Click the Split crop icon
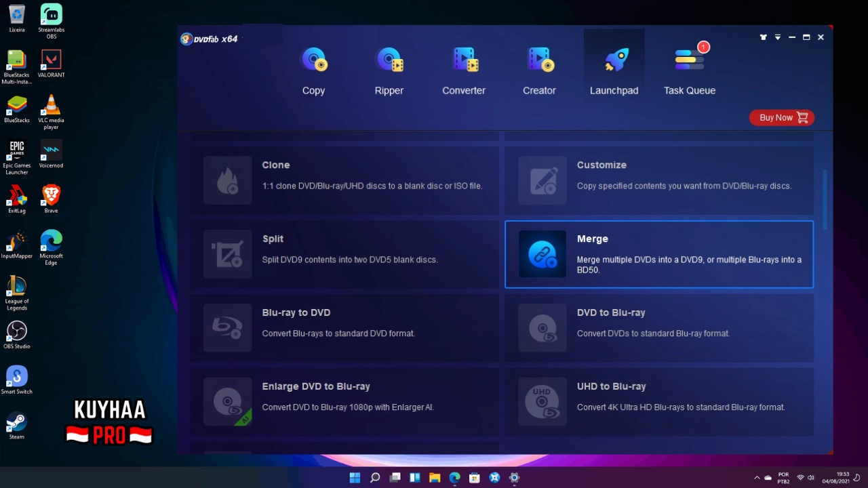This screenshot has height=488, width=868. click(227, 254)
